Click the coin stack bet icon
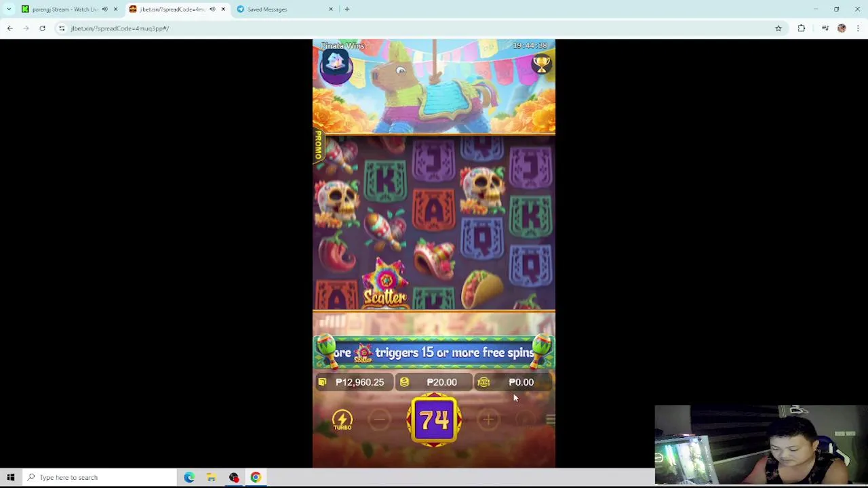 click(x=404, y=382)
